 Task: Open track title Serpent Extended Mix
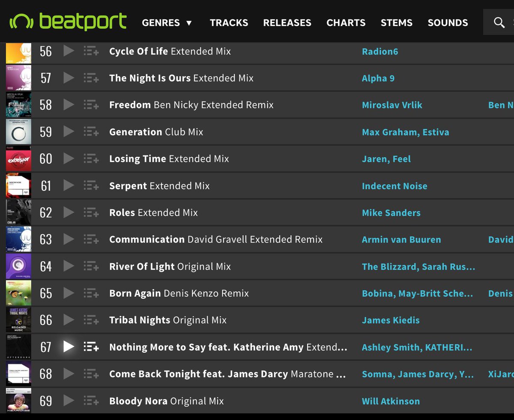coord(159,186)
